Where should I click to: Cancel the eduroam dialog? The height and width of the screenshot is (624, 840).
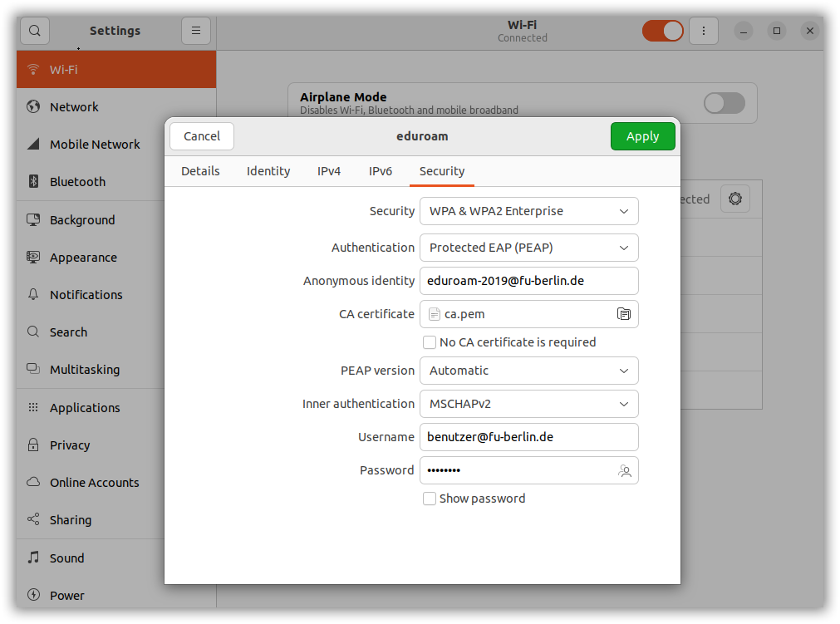(x=202, y=136)
